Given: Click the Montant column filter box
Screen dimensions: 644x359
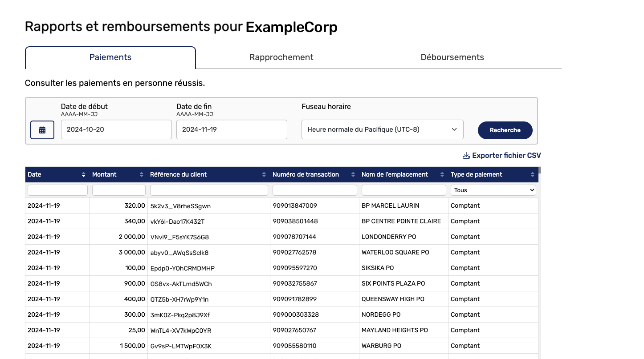Looking at the screenshot, I should pos(119,190).
